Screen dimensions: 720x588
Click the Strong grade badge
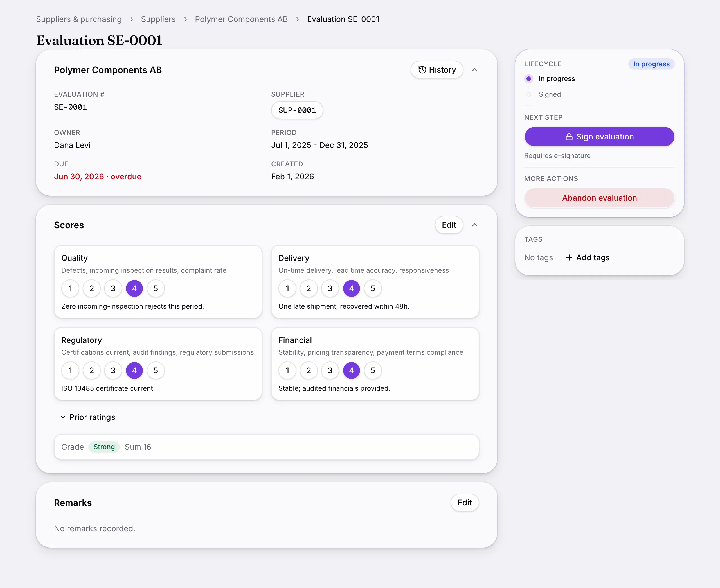(104, 447)
